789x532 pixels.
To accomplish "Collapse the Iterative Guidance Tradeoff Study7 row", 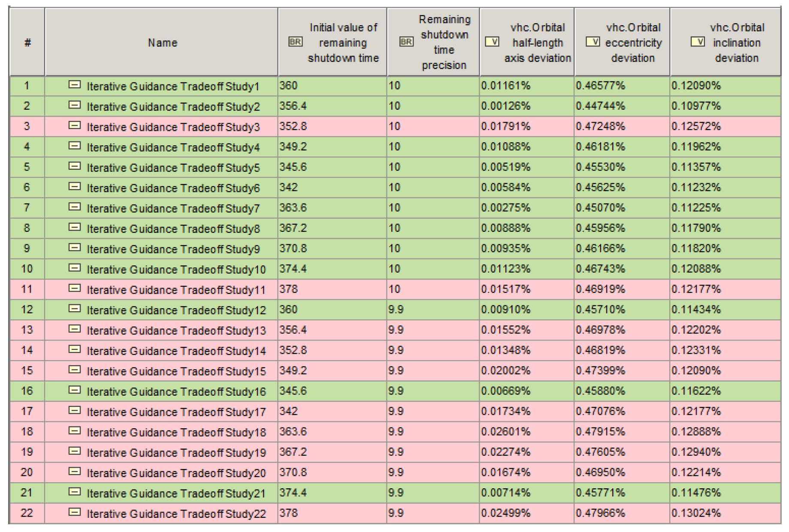I will point(75,207).
